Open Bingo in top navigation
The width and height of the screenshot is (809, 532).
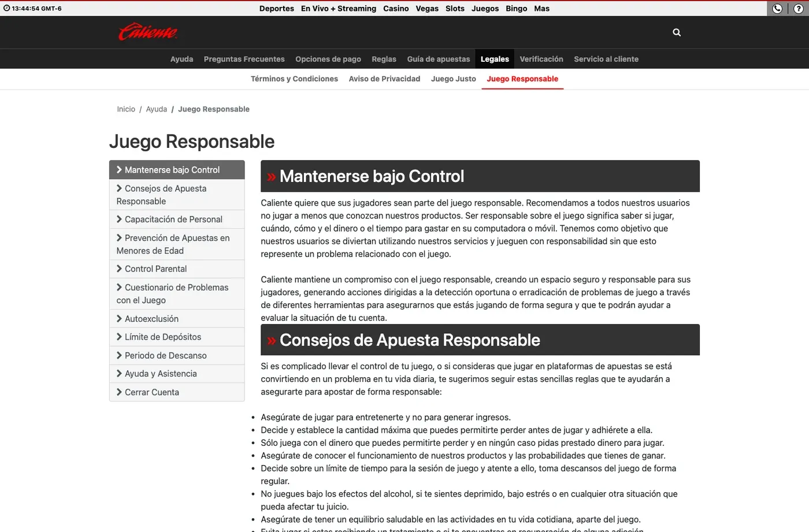(x=517, y=8)
